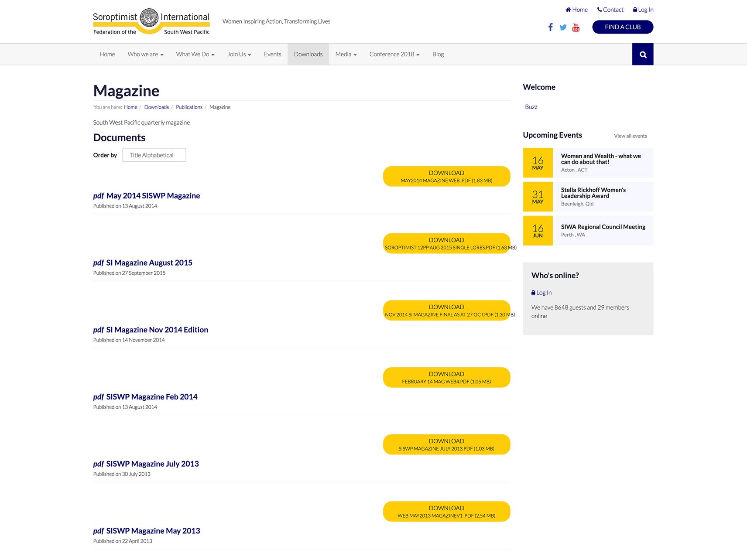Viewport: 747px width, 560px height.
Task: Click Log In under Who's online
Action: [541, 293]
